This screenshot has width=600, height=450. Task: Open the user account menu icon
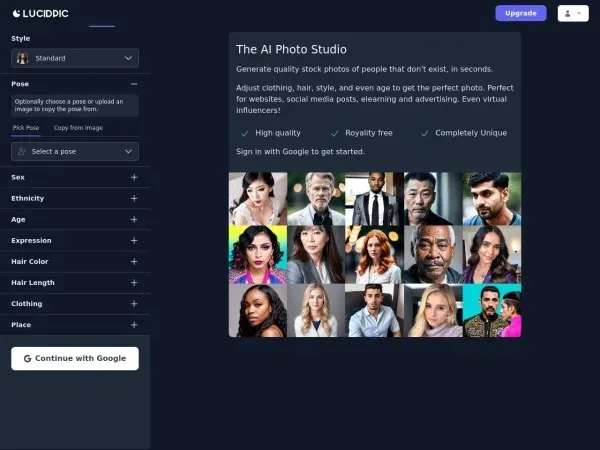click(x=573, y=13)
